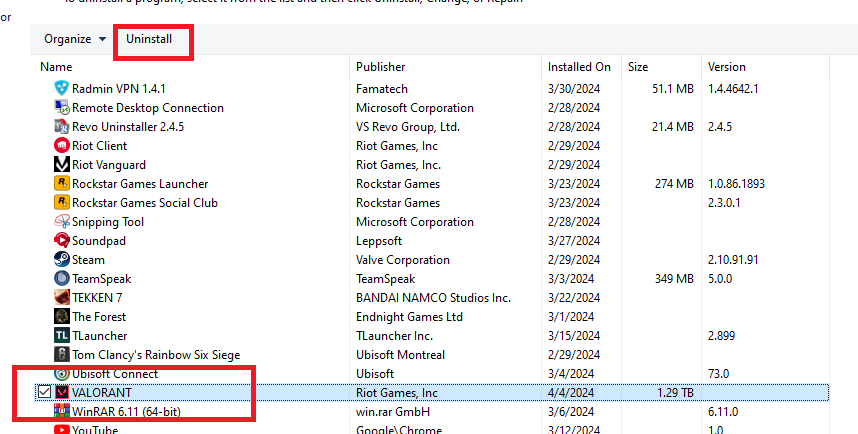The image size is (858, 434).
Task: Select the Rockstar Games Launcher icon
Action: 62,183
